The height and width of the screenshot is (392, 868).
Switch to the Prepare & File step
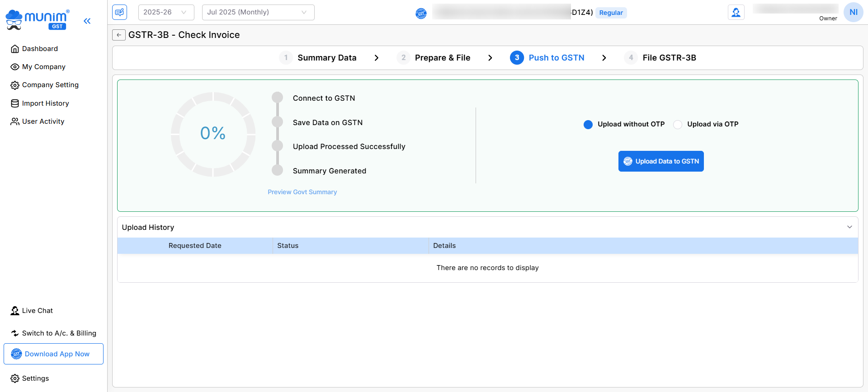tap(443, 58)
